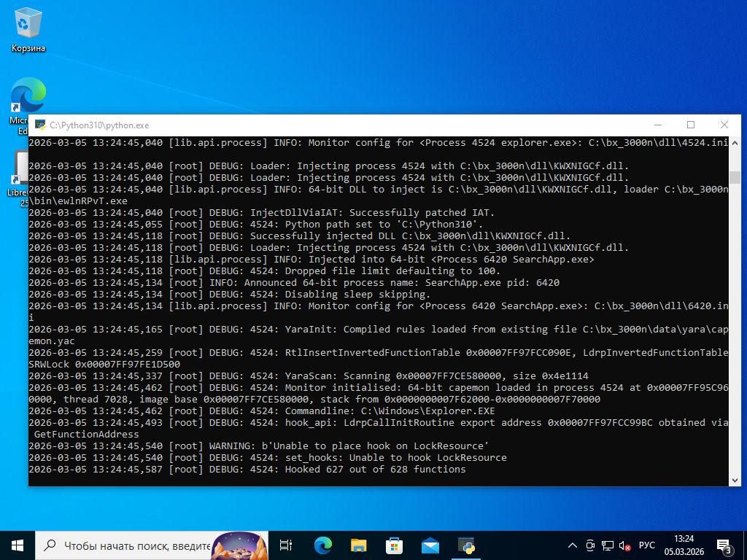Click the console scrollbar down arrow

pyautogui.click(x=735, y=480)
